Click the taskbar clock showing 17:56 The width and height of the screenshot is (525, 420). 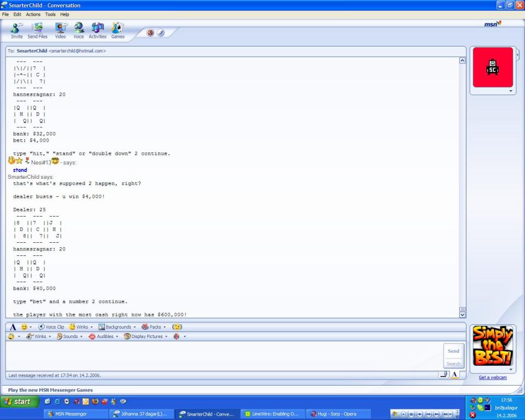point(506,400)
